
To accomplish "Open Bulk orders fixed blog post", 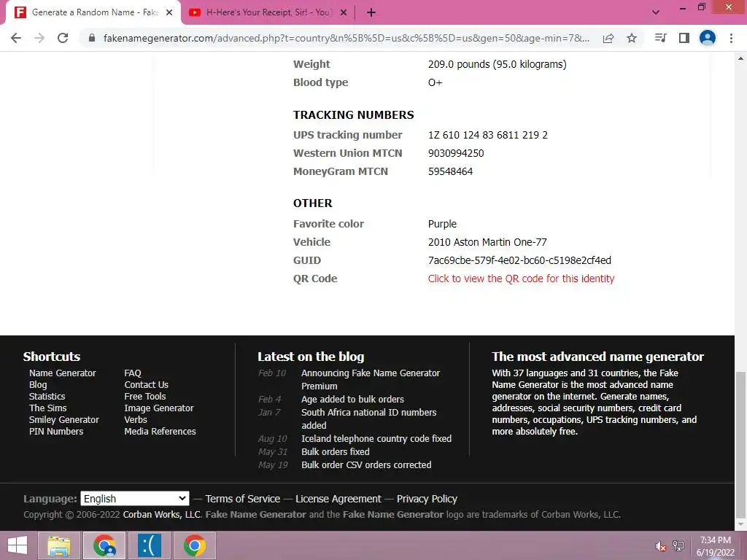I will click(336, 451).
